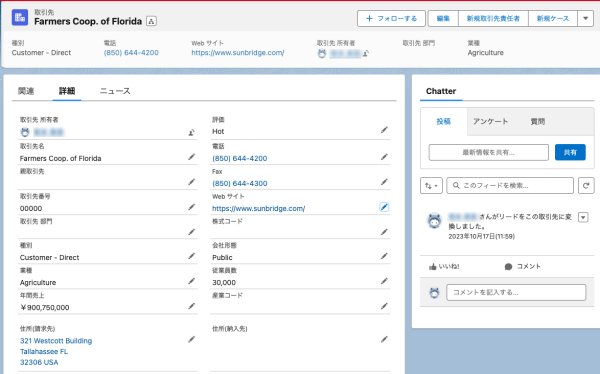Viewport: 600px width, 374px height.
Task: Click the コメントを記入する field
Action: 516,292
